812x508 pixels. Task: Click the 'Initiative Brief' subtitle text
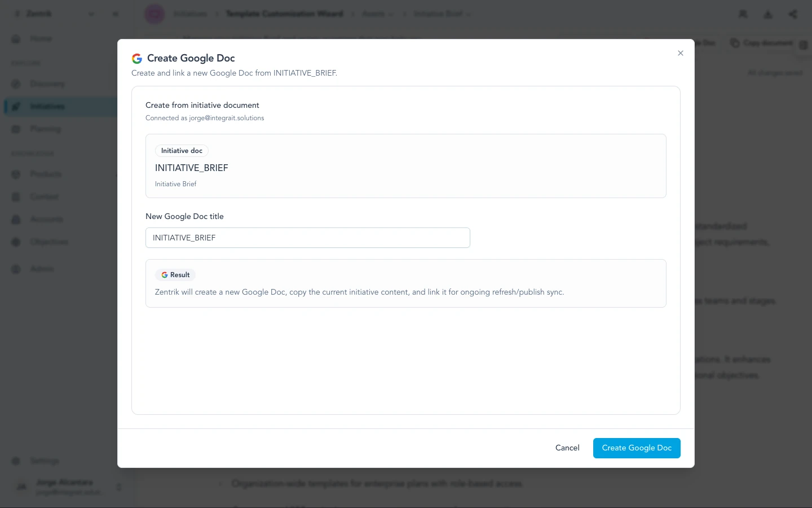tap(176, 184)
